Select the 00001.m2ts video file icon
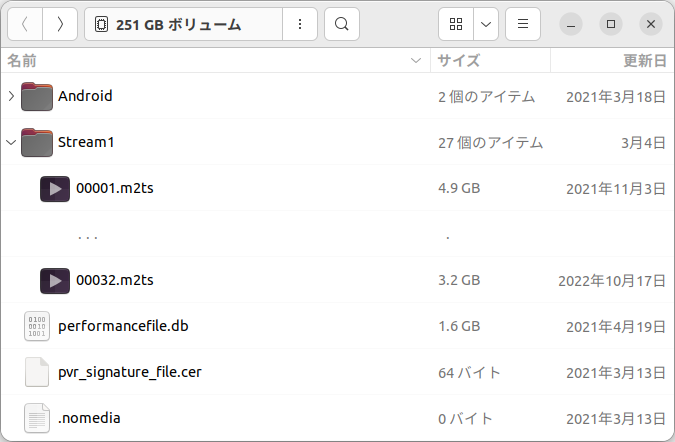 click(x=55, y=188)
